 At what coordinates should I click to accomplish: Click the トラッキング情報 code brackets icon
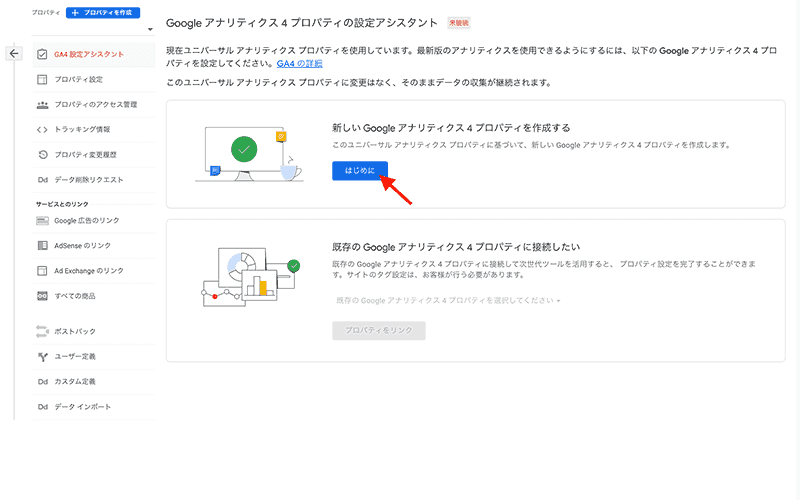click(42, 130)
